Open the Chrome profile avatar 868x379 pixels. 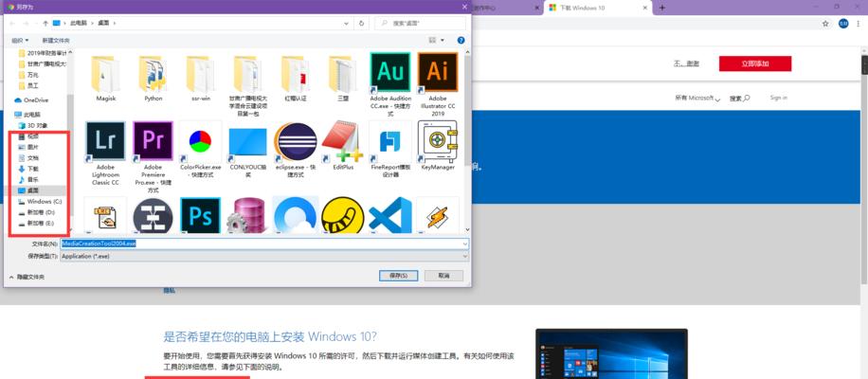tap(843, 24)
